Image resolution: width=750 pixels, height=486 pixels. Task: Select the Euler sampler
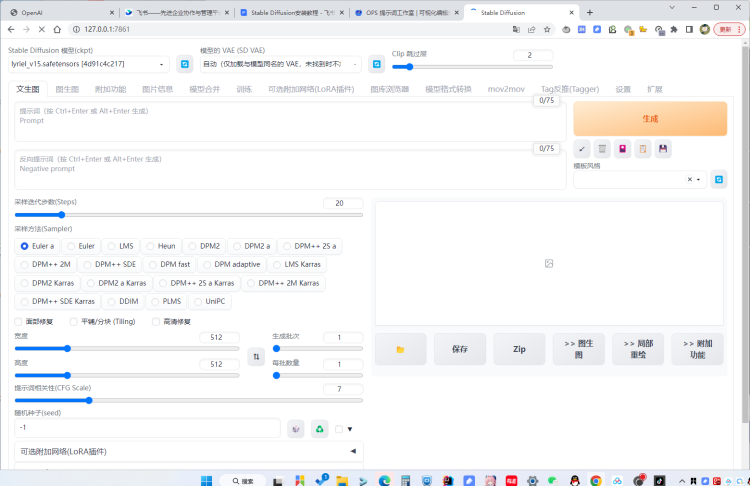[x=81, y=246]
